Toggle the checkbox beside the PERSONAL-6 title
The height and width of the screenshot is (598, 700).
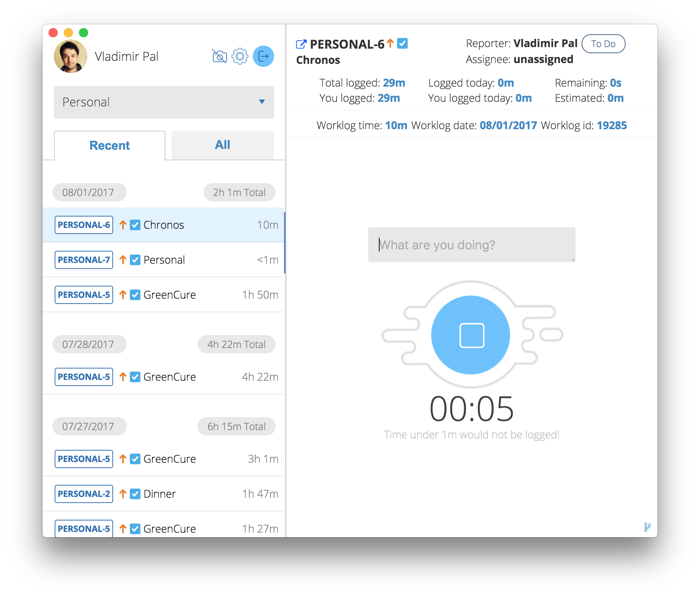coord(403,43)
